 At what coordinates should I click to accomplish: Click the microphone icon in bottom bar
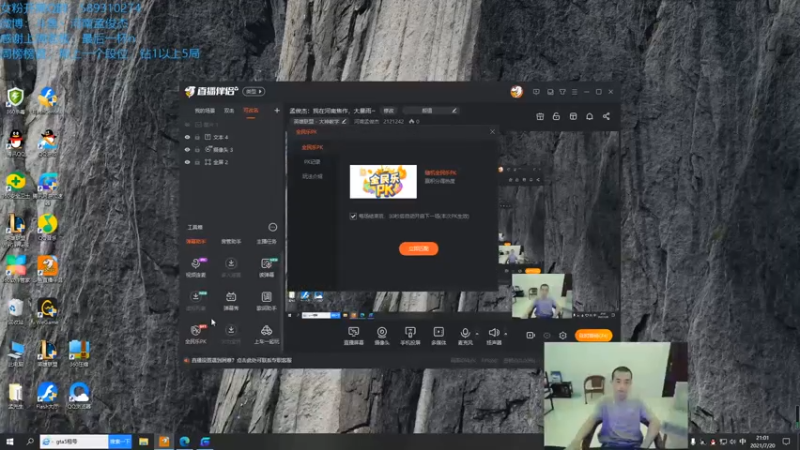pyautogui.click(x=465, y=333)
